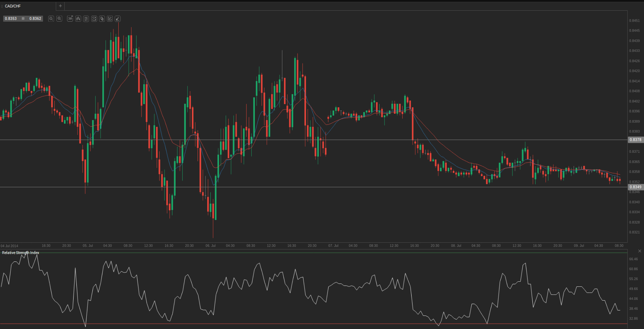Click the copy chart icon
The width and height of the screenshot is (644, 329).
tap(102, 18)
